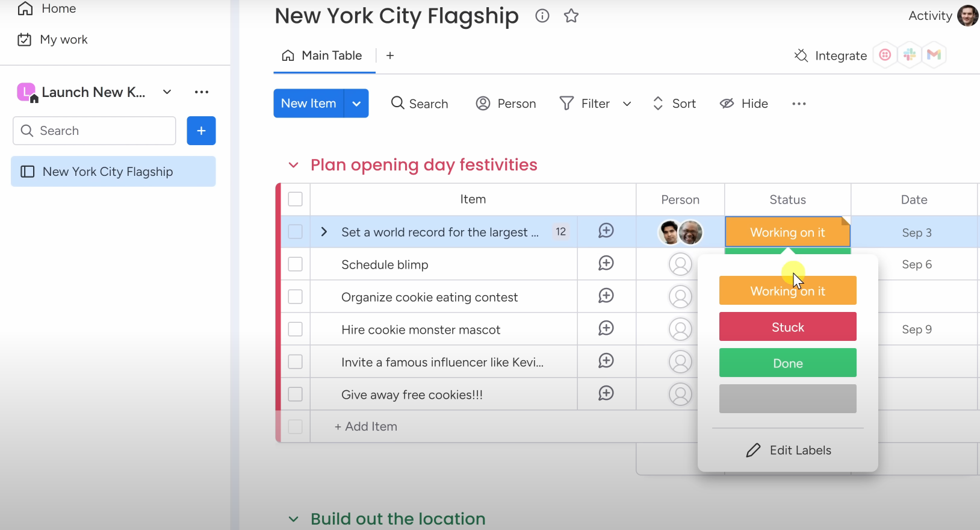Toggle the select-all checkbox in table header
Image resolution: width=980 pixels, height=530 pixels.
click(295, 199)
